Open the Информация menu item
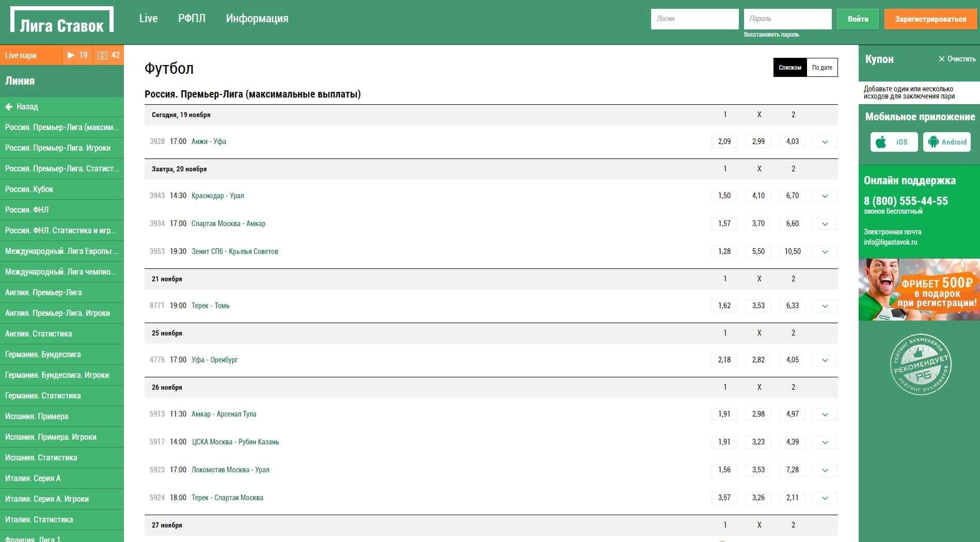The height and width of the screenshot is (542, 980). (x=257, y=19)
